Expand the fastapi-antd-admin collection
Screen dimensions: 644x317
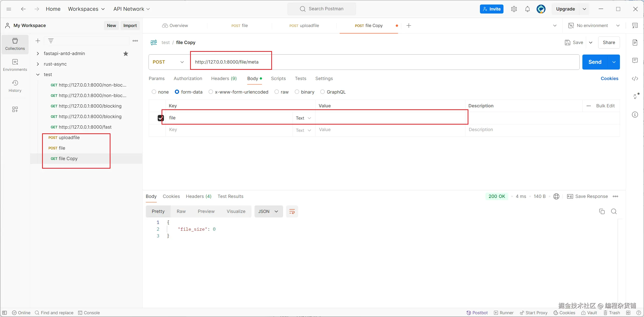click(38, 54)
